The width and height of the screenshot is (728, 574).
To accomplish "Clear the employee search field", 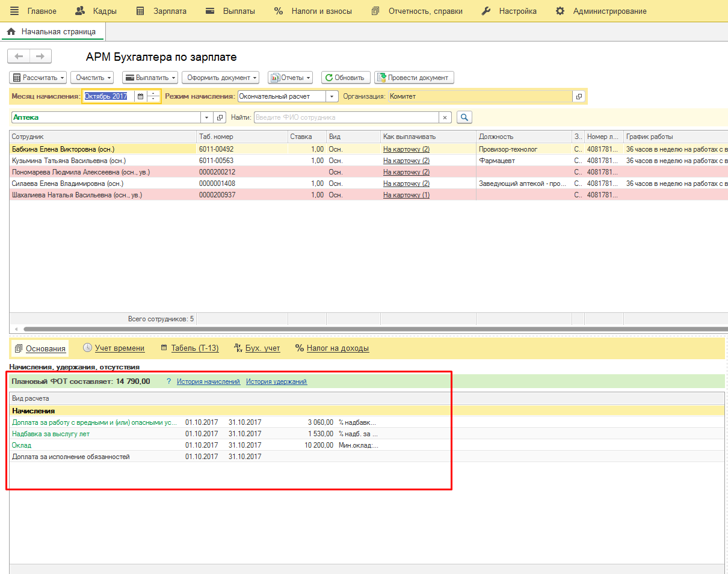I will click(445, 117).
